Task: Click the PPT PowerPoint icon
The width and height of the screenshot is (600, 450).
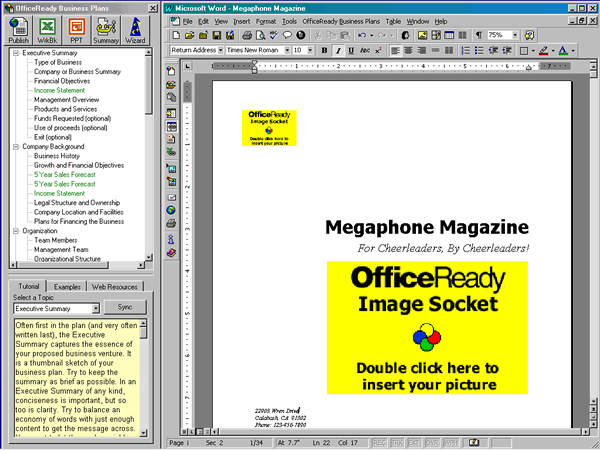Action: tap(76, 30)
